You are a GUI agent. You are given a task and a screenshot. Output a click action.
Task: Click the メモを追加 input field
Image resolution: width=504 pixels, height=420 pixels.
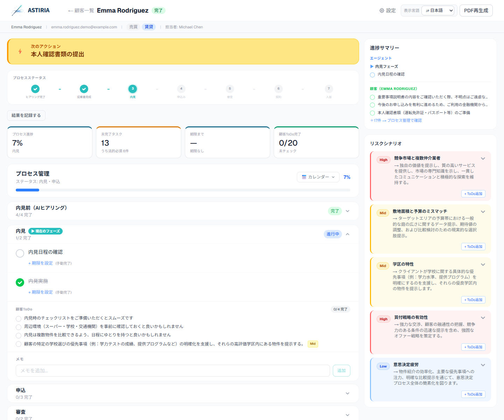click(x=173, y=371)
